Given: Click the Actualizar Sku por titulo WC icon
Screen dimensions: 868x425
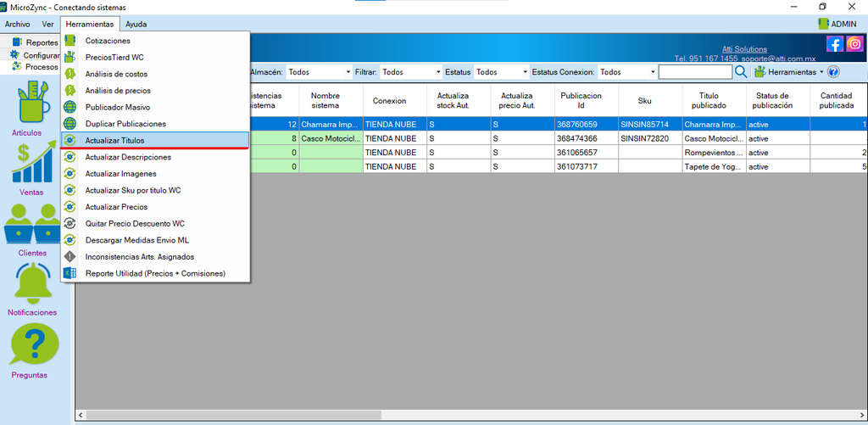Looking at the screenshot, I should click(70, 190).
